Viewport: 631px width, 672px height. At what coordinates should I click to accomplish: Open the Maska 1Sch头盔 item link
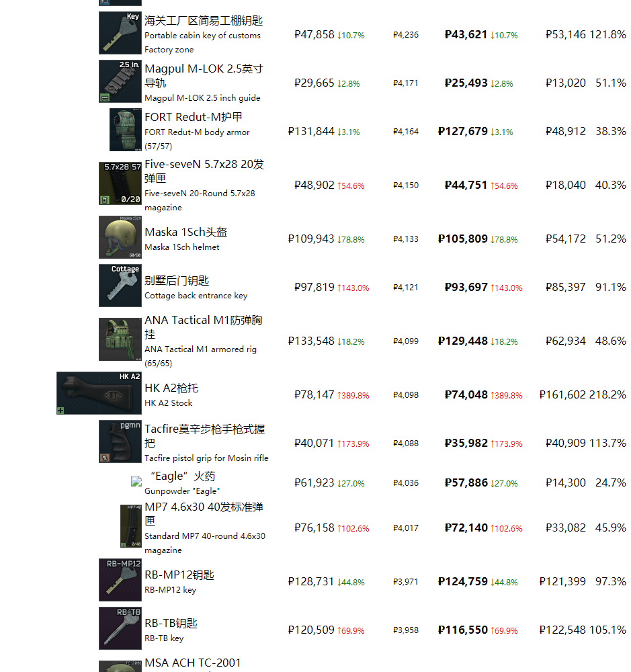(x=185, y=232)
